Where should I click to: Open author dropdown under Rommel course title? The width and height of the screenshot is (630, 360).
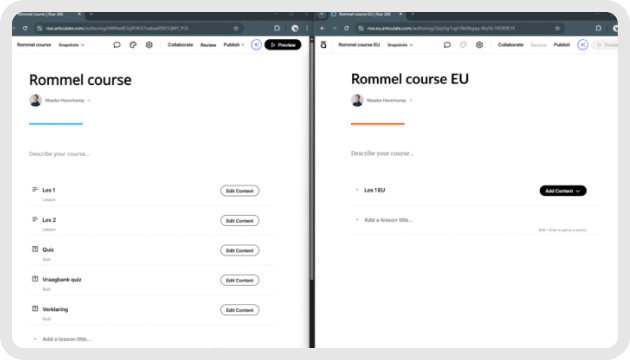click(x=89, y=100)
